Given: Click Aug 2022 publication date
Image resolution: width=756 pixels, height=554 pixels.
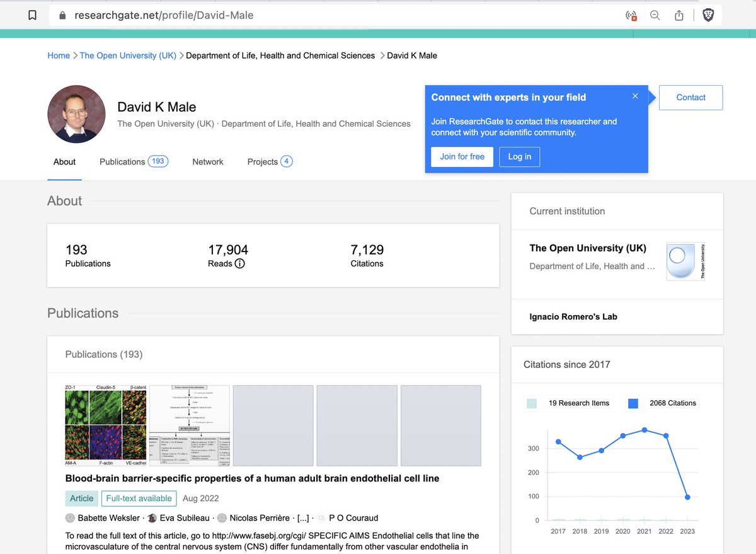Looking at the screenshot, I should (201, 498).
